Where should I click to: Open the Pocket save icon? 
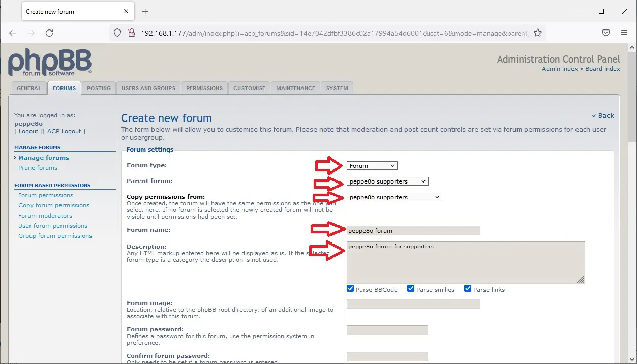606,33
